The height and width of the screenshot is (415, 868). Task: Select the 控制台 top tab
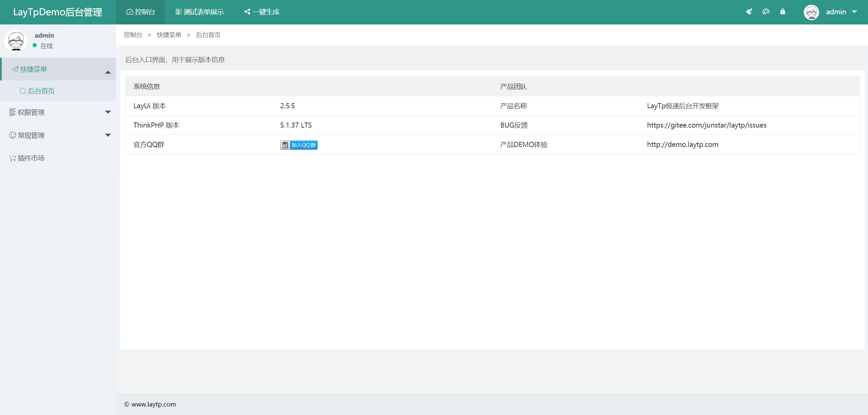pos(141,12)
